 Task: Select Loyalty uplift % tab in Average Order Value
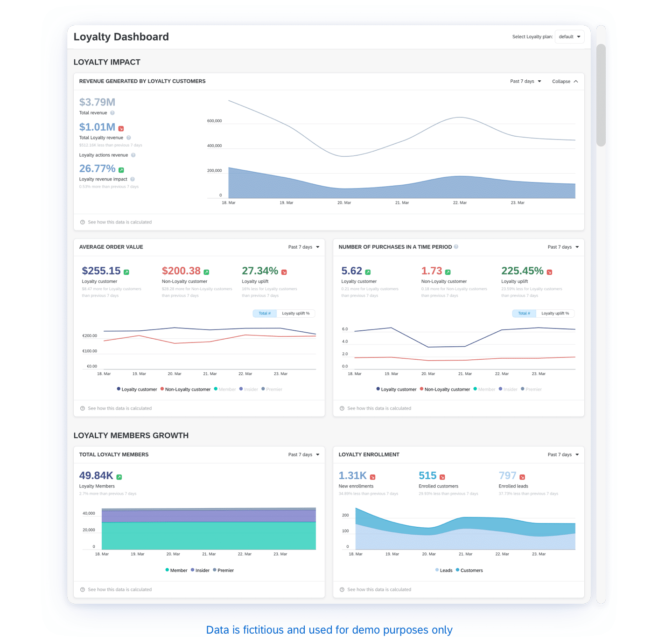pyautogui.click(x=296, y=314)
